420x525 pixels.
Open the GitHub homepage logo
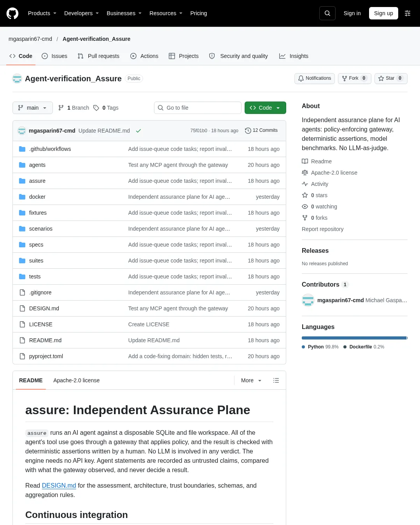point(12,13)
